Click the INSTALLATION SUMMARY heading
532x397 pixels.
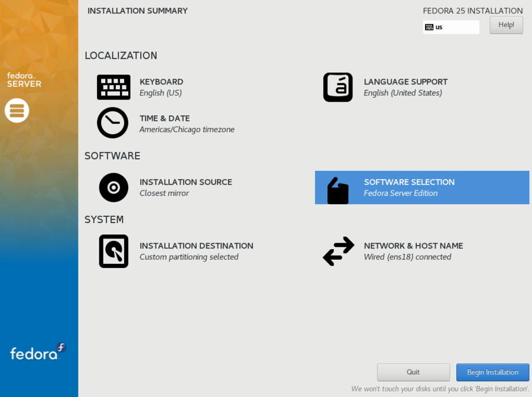click(137, 11)
